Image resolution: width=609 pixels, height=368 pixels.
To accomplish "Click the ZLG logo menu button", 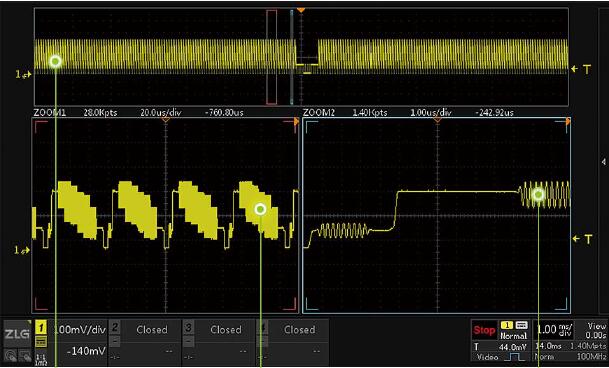I will click(x=17, y=334).
